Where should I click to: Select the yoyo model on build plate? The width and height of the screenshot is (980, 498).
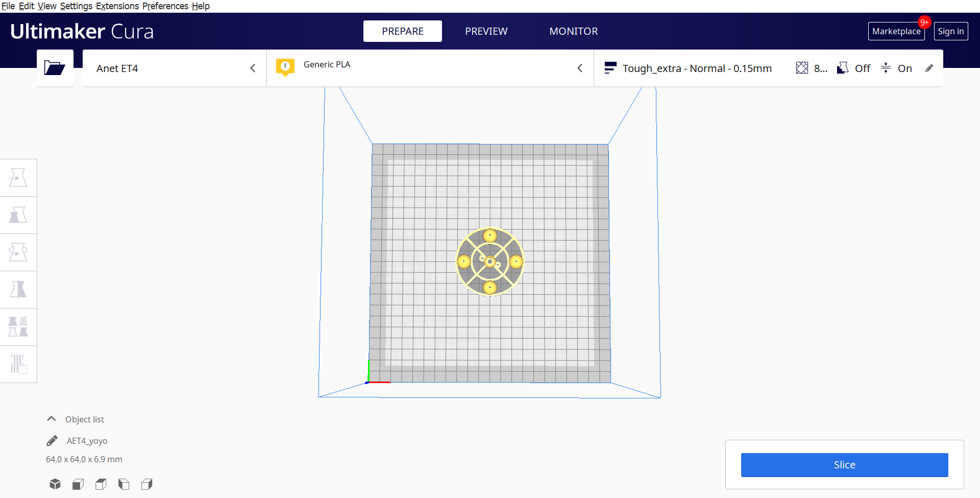490,262
